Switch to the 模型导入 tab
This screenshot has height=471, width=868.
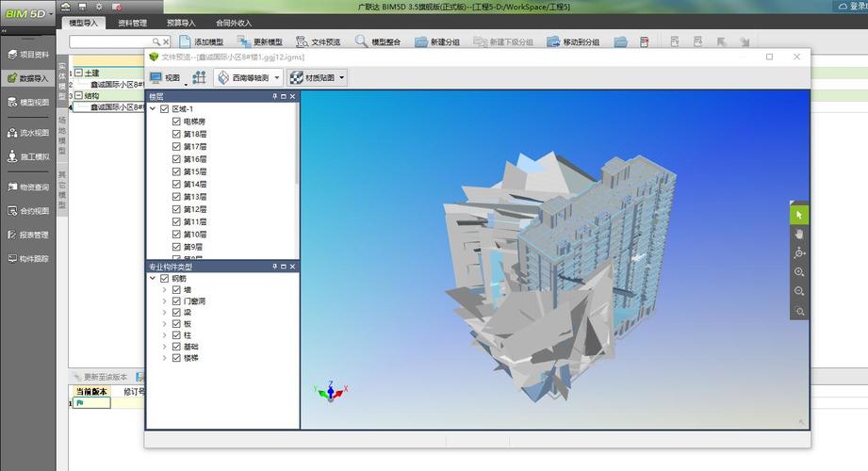[x=83, y=23]
